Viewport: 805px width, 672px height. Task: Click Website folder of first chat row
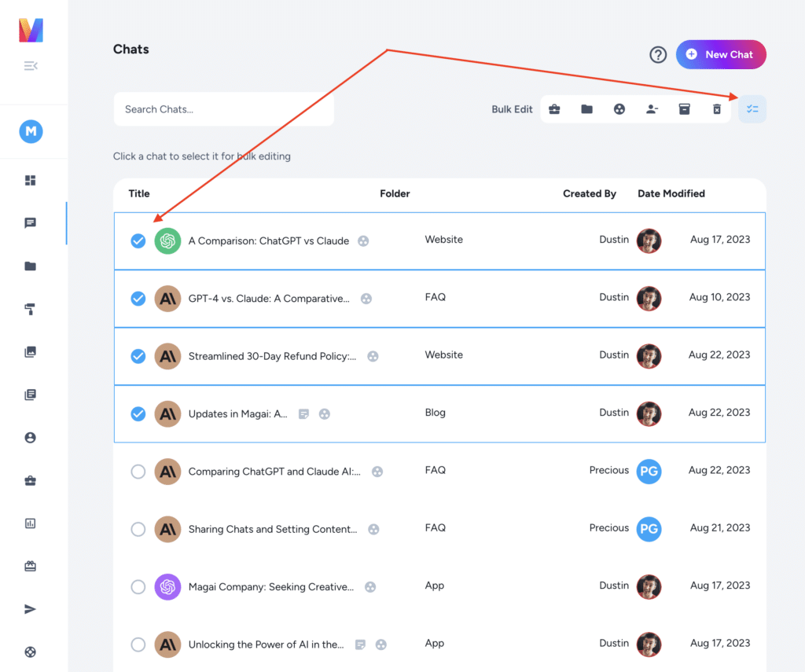(x=444, y=239)
